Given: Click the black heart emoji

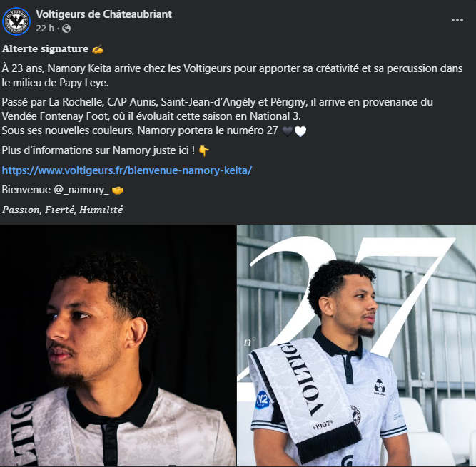Looking at the screenshot, I should click(287, 131).
